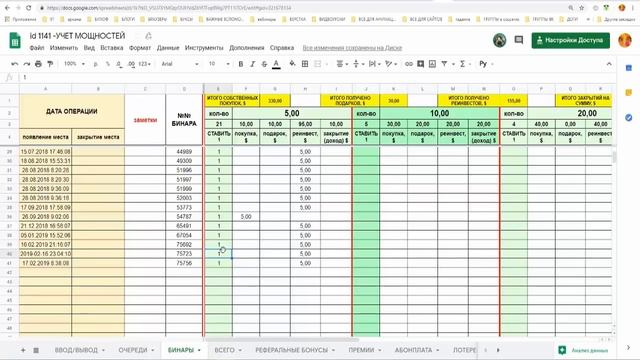Open the Справка menu
Screen dimensions: 640x360
[x=282, y=48]
